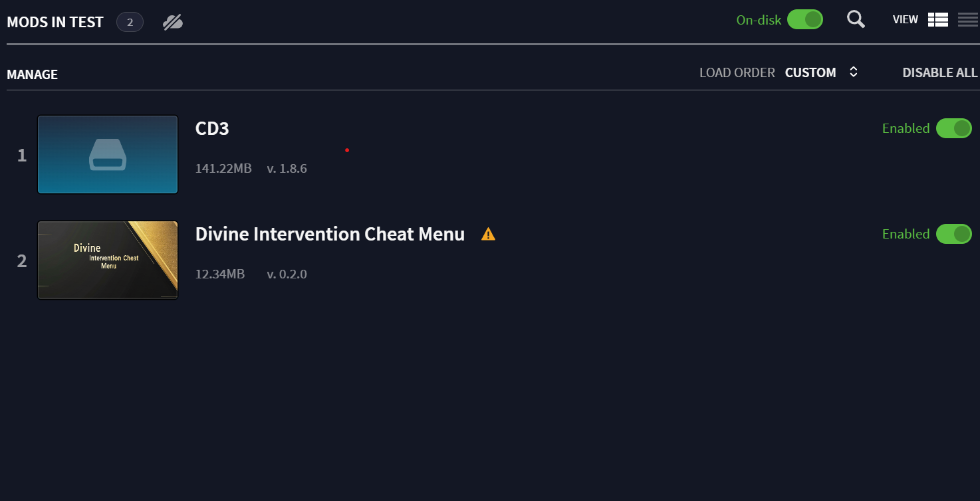Click the warning triangle next to Divine Intervention
The width and height of the screenshot is (980, 501).
click(x=489, y=234)
